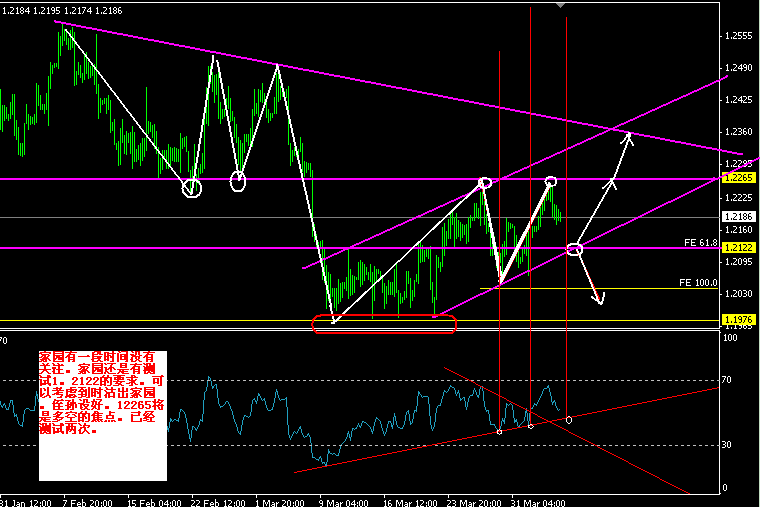Select the red rounded rectangle at the 1.1976 lows
Image resolution: width=760 pixels, height=507 pixels.
[x=384, y=324]
